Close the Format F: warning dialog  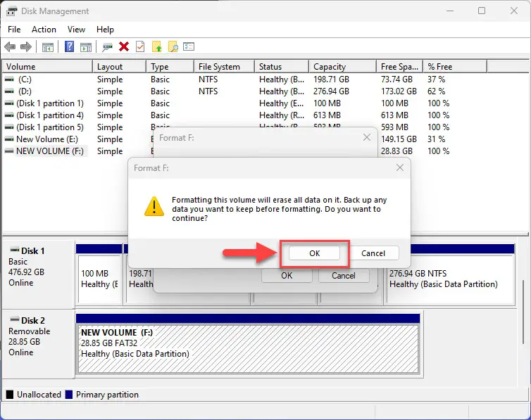pyautogui.click(x=399, y=168)
